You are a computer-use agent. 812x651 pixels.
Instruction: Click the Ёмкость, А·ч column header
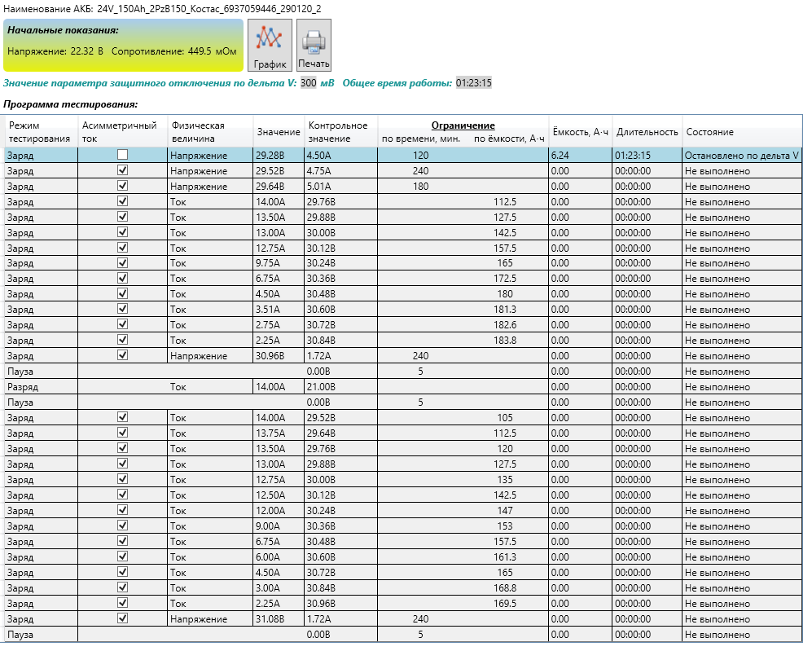click(x=581, y=132)
